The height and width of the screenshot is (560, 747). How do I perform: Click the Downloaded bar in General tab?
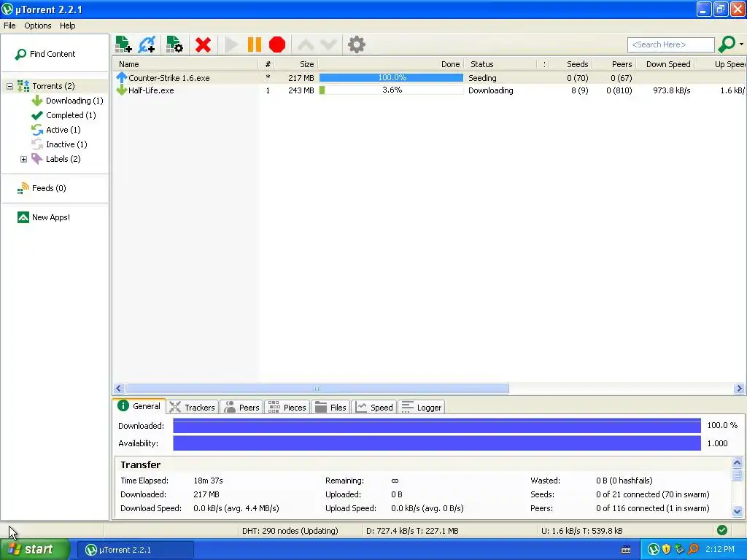click(x=437, y=426)
